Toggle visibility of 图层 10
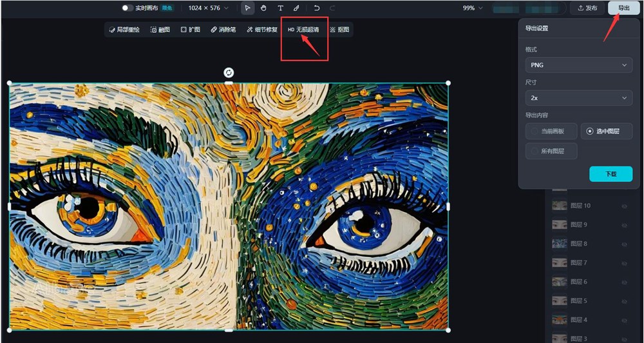The height and width of the screenshot is (343, 644). point(624,206)
